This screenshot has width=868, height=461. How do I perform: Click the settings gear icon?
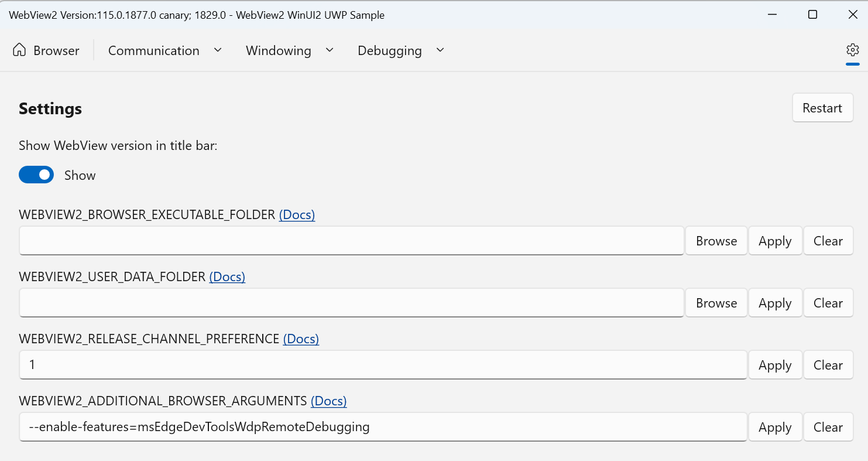coord(852,50)
